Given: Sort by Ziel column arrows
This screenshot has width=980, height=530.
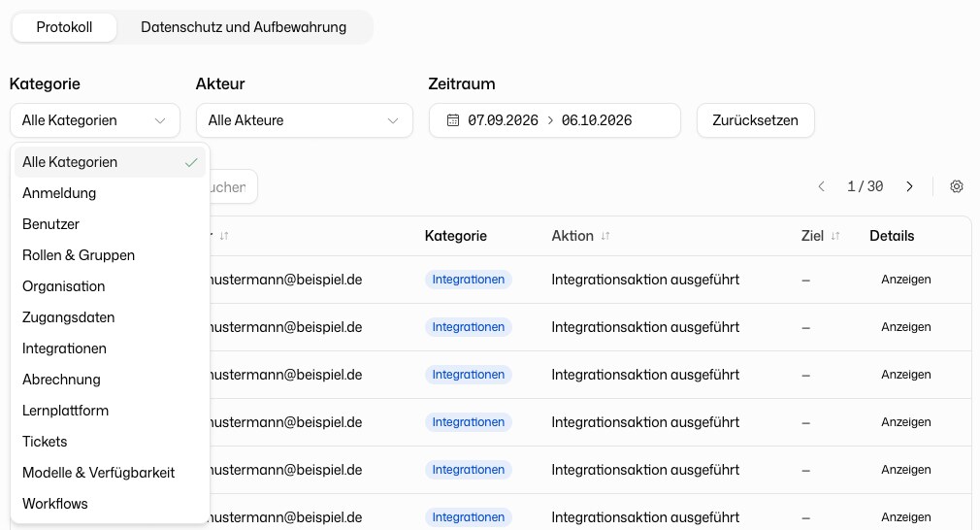Looking at the screenshot, I should [x=835, y=236].
